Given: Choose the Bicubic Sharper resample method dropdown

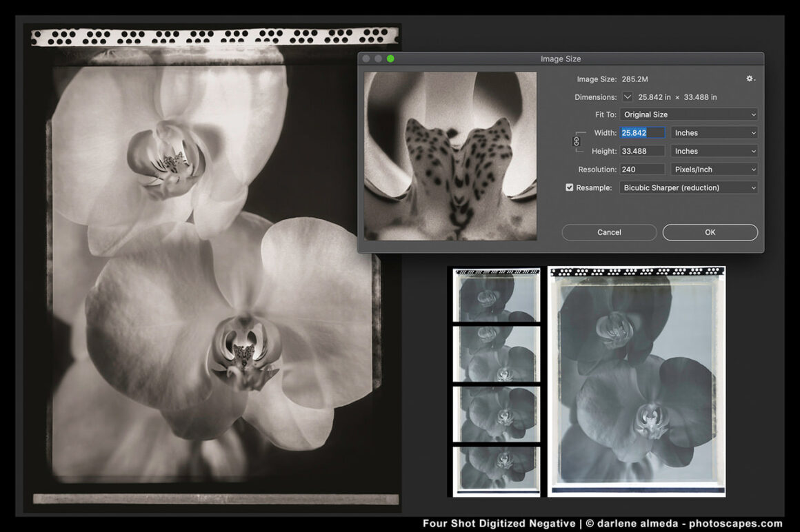Looking at the screenshot, I should point(688,187).
